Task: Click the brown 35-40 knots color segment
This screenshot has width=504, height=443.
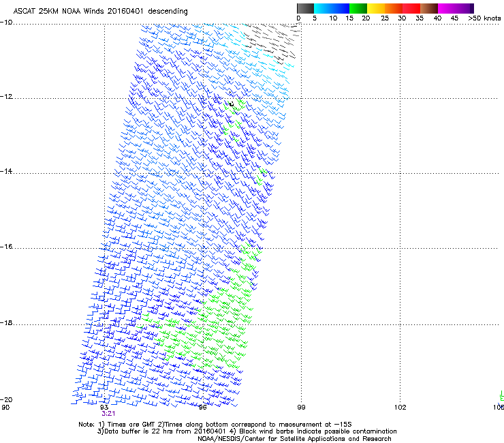Action: (x=429, y=8)
